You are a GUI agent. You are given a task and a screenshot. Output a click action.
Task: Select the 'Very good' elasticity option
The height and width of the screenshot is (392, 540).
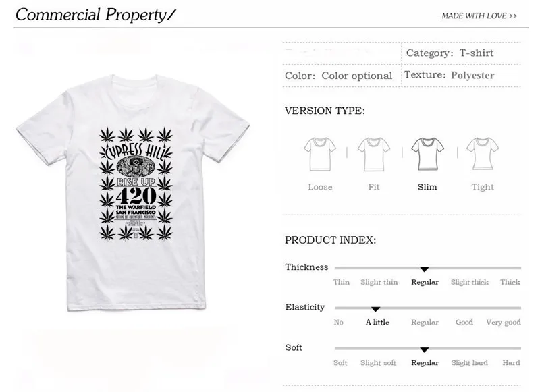click(503, 323)
